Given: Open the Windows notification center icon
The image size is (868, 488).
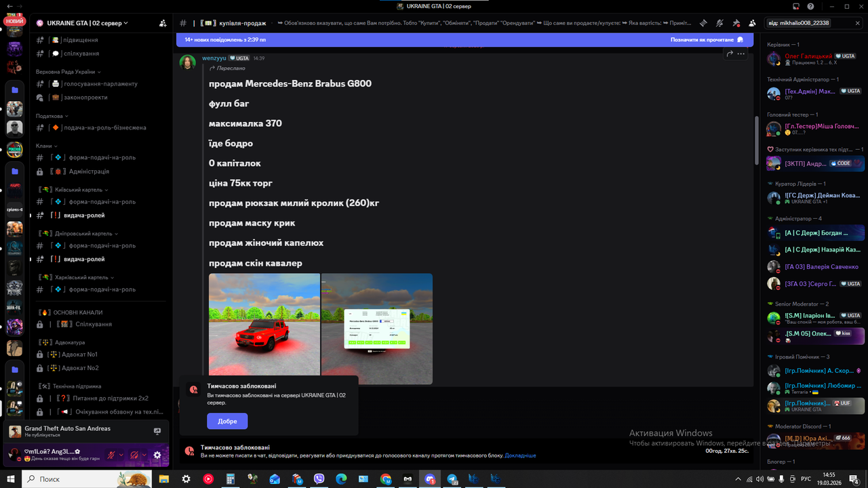Looking at the screenshot, I should coord(856,479).
